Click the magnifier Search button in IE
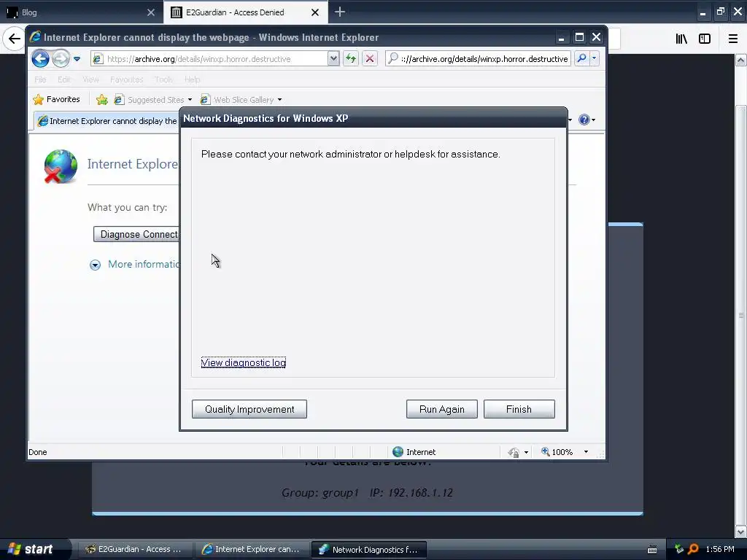 pos(581,58)
